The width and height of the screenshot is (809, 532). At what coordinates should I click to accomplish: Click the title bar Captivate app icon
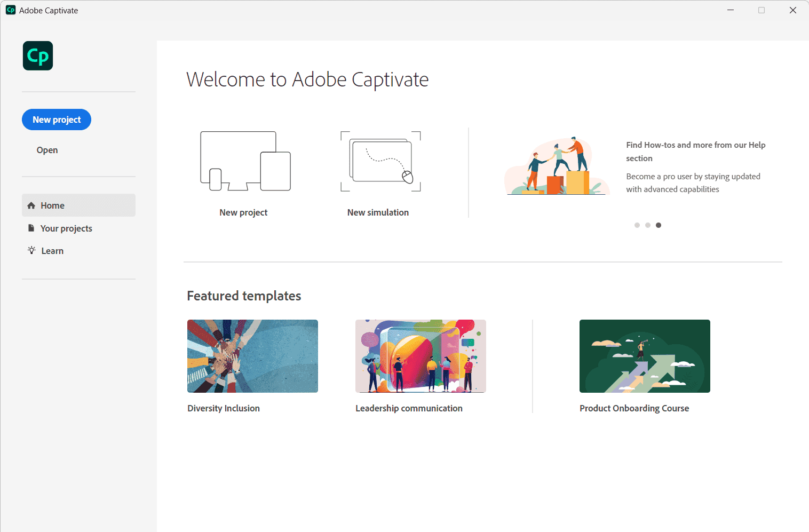(11, 10)
